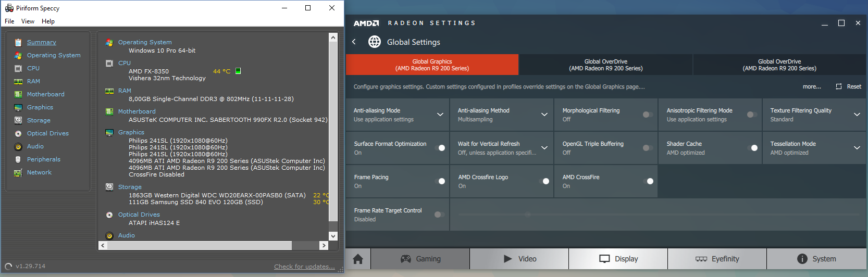Go back using the Radeon Settings back arrow
Image resolution: width=868 pixels, height=277 pixels.
[x=354, y=42]
